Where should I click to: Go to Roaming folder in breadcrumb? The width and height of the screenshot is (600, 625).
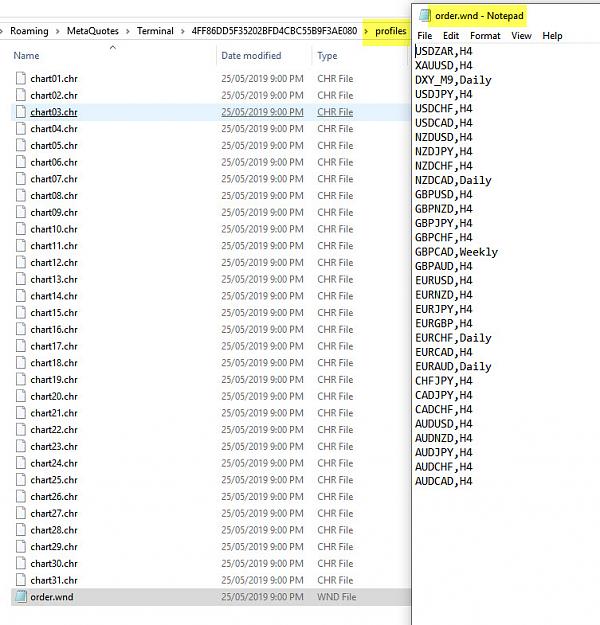tap(29, 31)
